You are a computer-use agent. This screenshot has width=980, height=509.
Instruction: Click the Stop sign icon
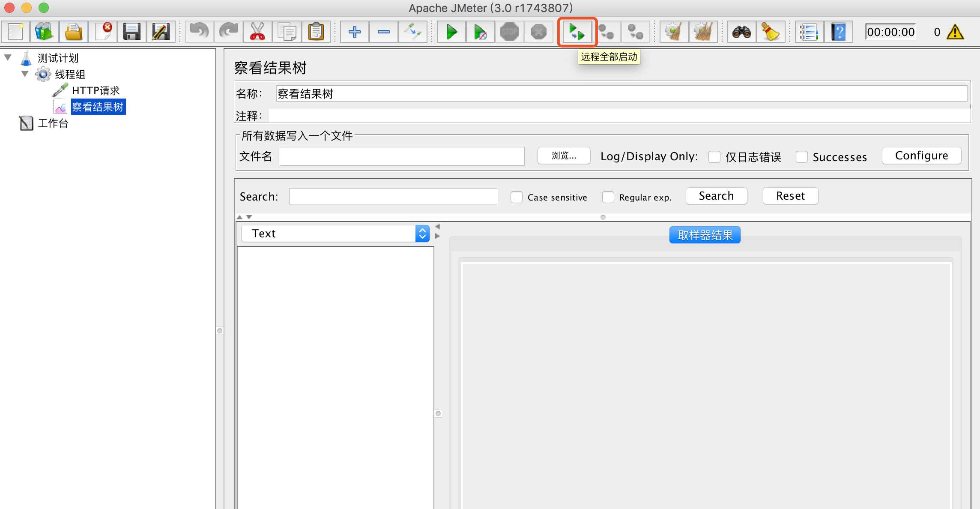tap(510, 32)
